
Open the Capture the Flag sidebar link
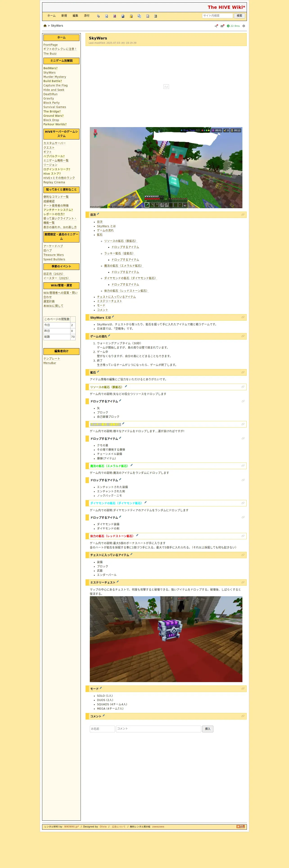56,86
